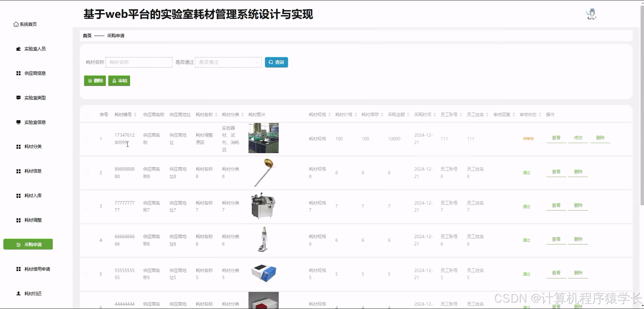Viewport: 644px width, 309px height.
Task: Click the 审核 review button with its icon
Action: coord(119,80)
